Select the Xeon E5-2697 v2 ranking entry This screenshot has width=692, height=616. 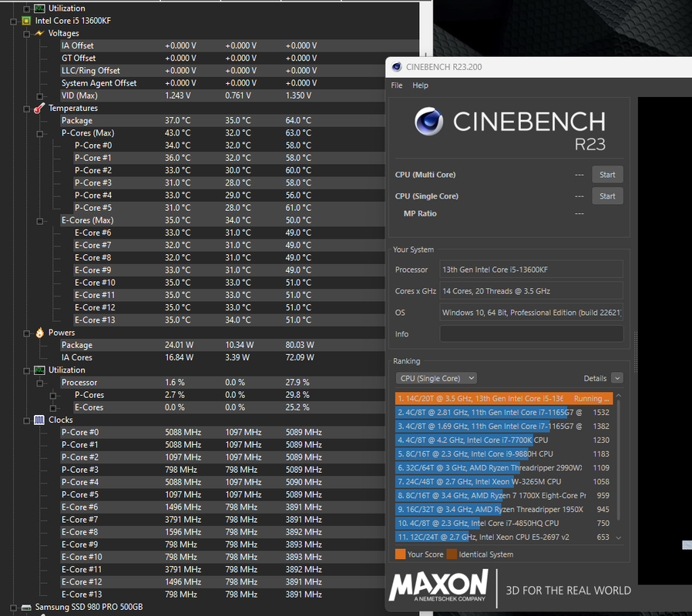point(503,537)
